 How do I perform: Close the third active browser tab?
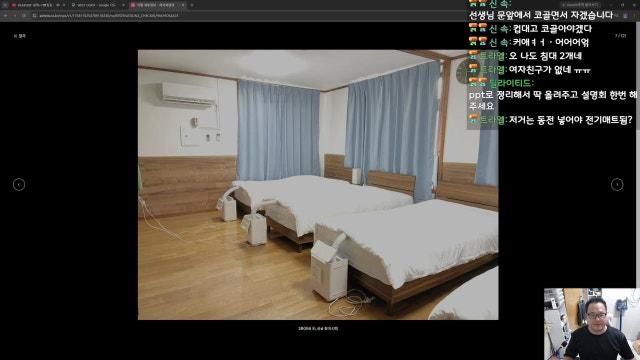pos(182,5)
